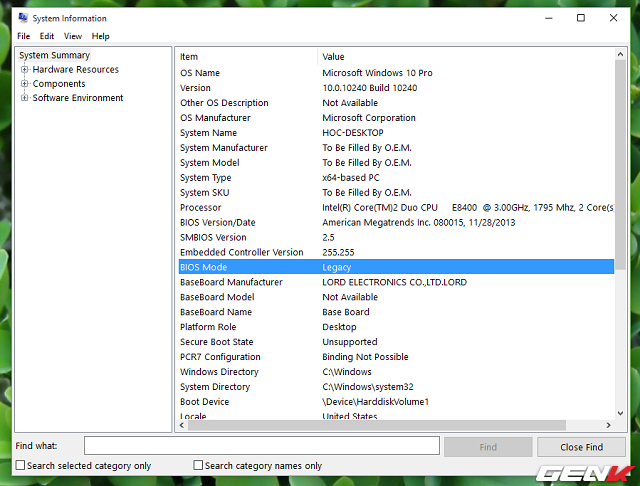Image resolution: width=640 pixels, height=486 pixels.
Task: Select System Summary in the tree
Action: click(54, 55)
